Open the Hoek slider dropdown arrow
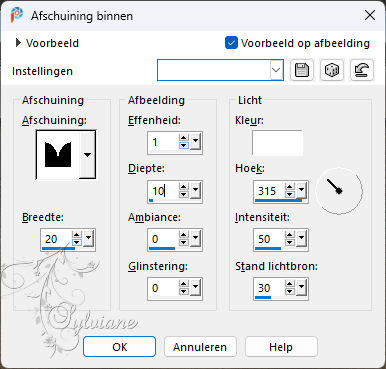This screenshot has width=386, height=369. (x=301, y=190)
